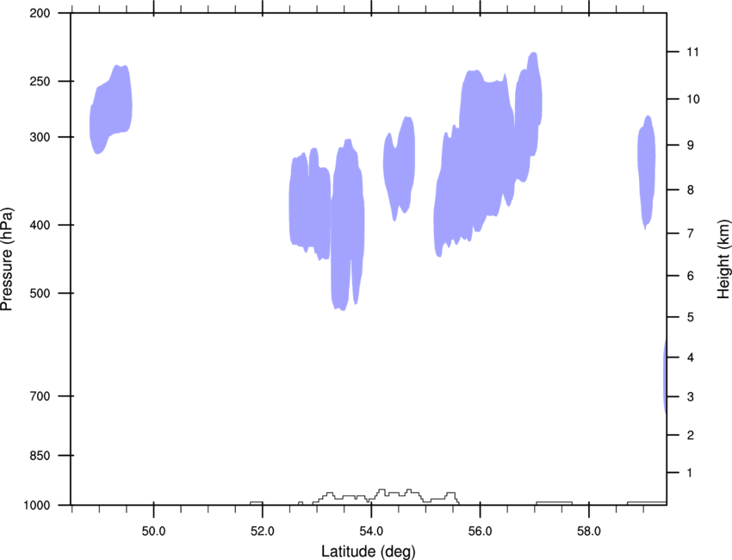
Task: Select the 500 pressure tick label
Action: (40, 293)
